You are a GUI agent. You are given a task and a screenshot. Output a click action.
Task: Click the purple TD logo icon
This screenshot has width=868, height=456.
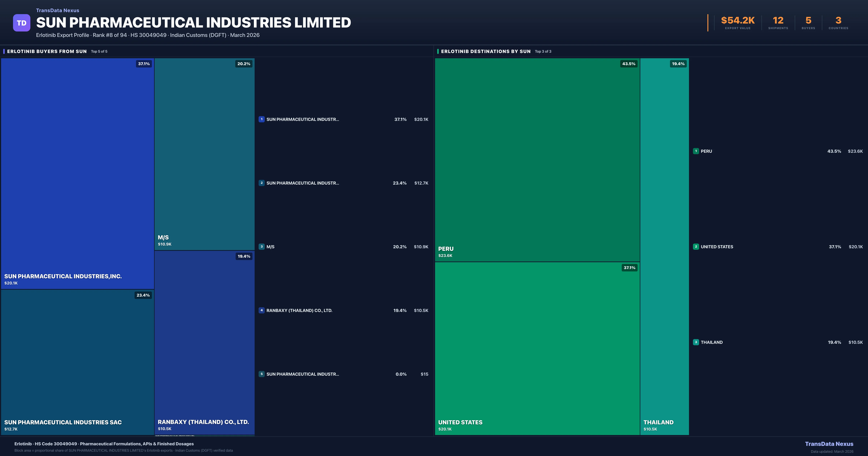tap(22, 23)
